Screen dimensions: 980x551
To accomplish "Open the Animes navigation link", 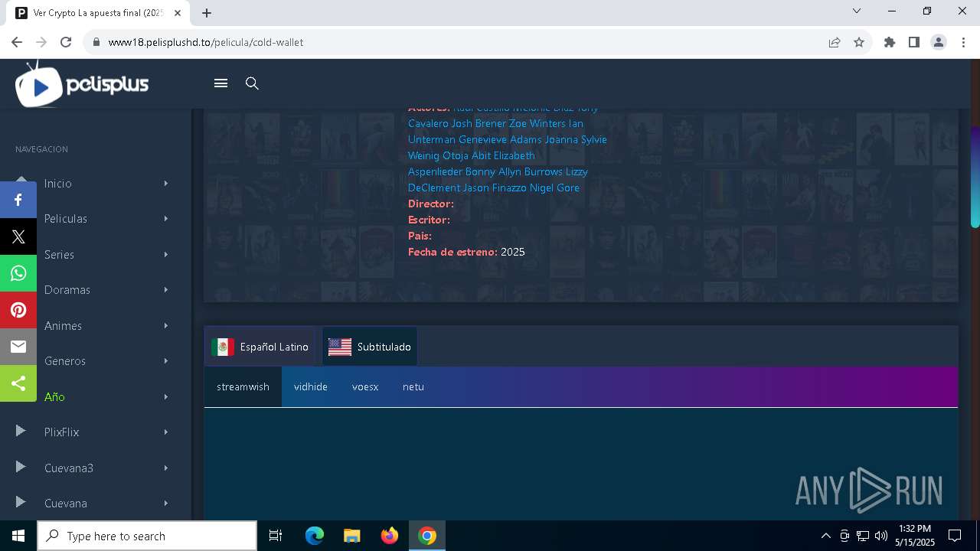I will (x=63, y=326).
